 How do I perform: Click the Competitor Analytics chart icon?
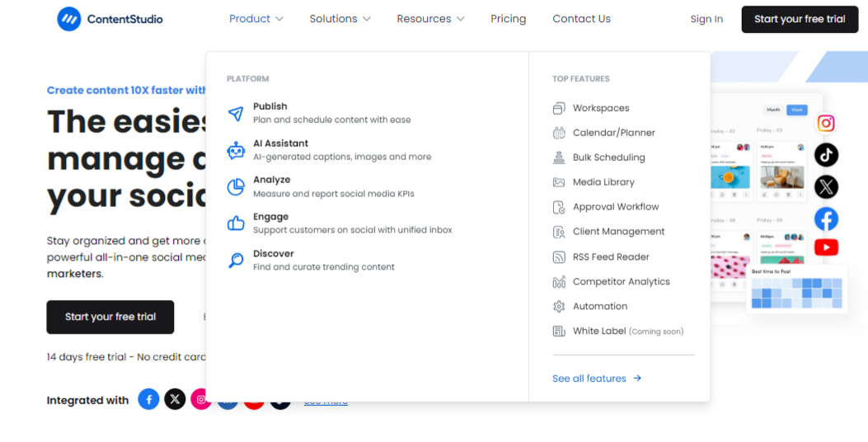point(559,282)
